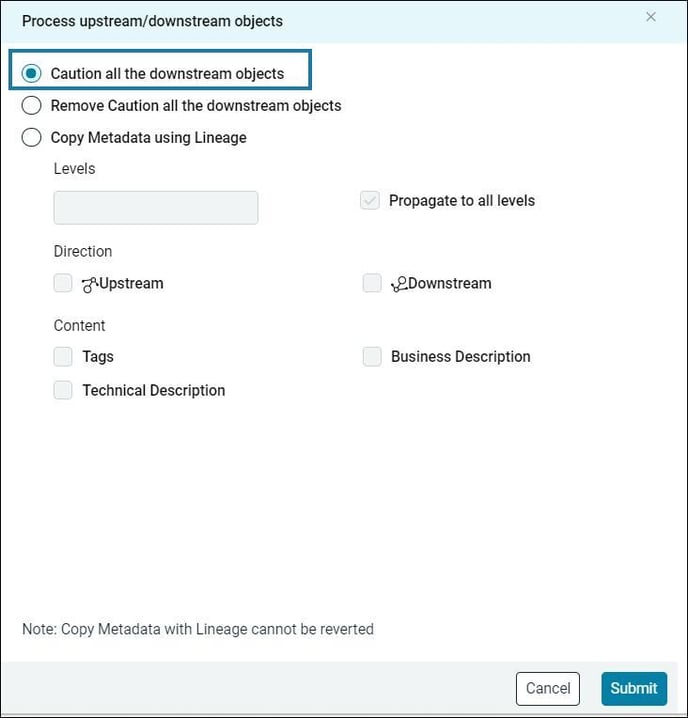
Task: Click the 'Propagate to all levels' label text
Action: tap(462, 200)
